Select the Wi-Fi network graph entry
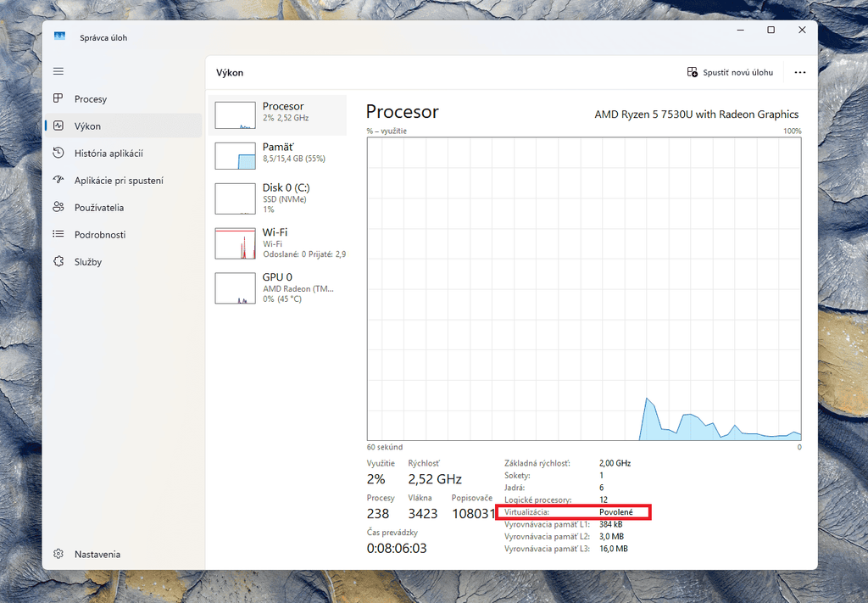868x603 pixels. click(x=277, y=243)
